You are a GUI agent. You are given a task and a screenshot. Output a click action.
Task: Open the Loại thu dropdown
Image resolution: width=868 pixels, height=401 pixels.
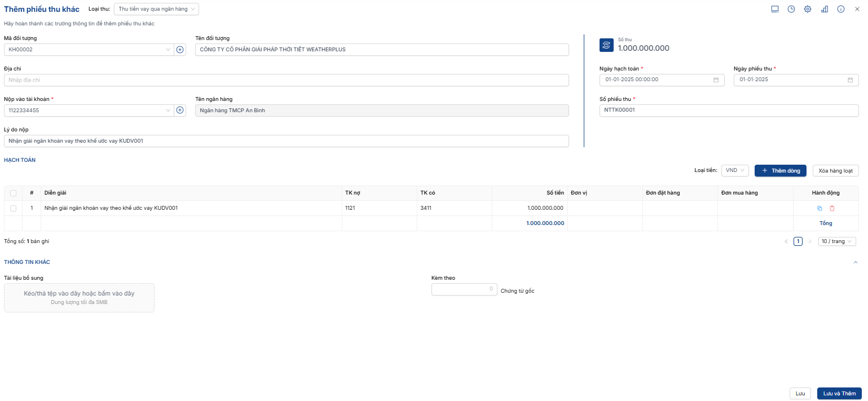pos(156,9)
